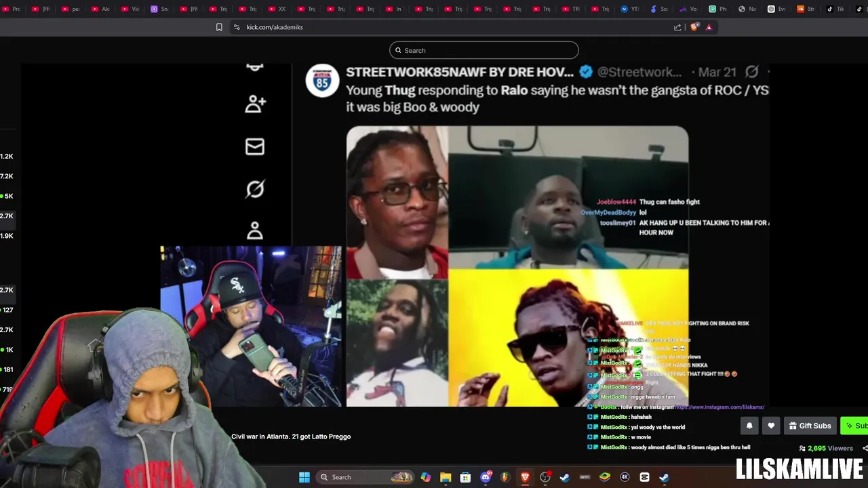This screenshot has width=868, height=488.
Task: Click the Streetwork85 profile avatar
Action: (x=322, y=81)
